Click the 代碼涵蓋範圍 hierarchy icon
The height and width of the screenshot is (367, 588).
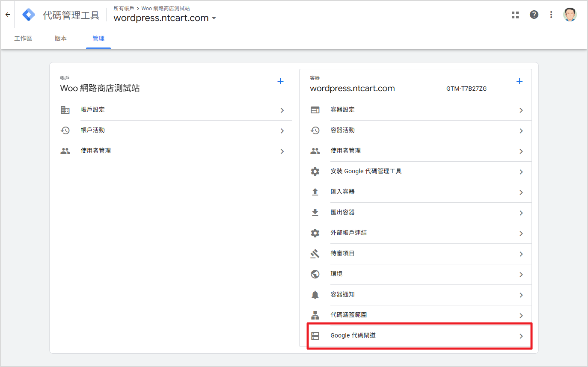tap(315, 315)
